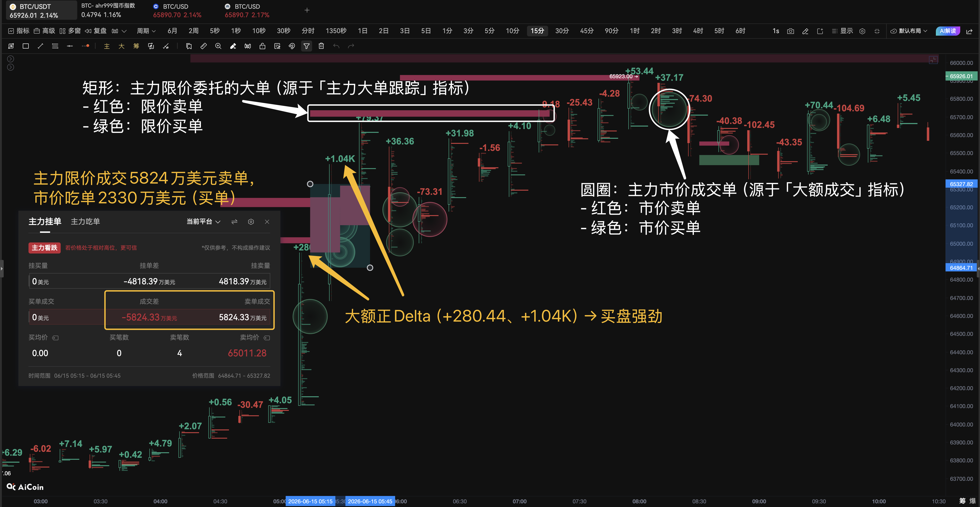The width and height of the screenshot is (980, 507).
Task: Select the rectangle drawing tool
Action: click(x=26, y=46)
